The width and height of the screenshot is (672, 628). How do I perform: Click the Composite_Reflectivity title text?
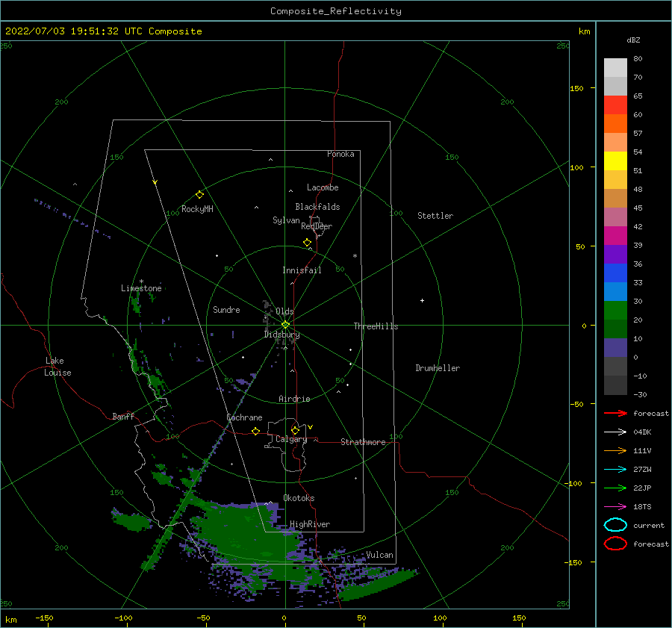pyautogui.click(x=336, y=11)
